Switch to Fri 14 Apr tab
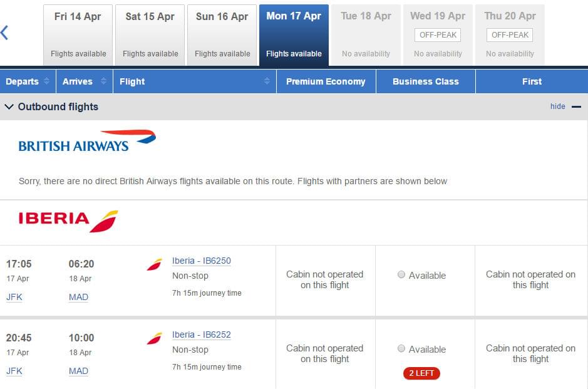Image resolution: width=588 pixels, height=389 pixels. click(x=78, y=35)
